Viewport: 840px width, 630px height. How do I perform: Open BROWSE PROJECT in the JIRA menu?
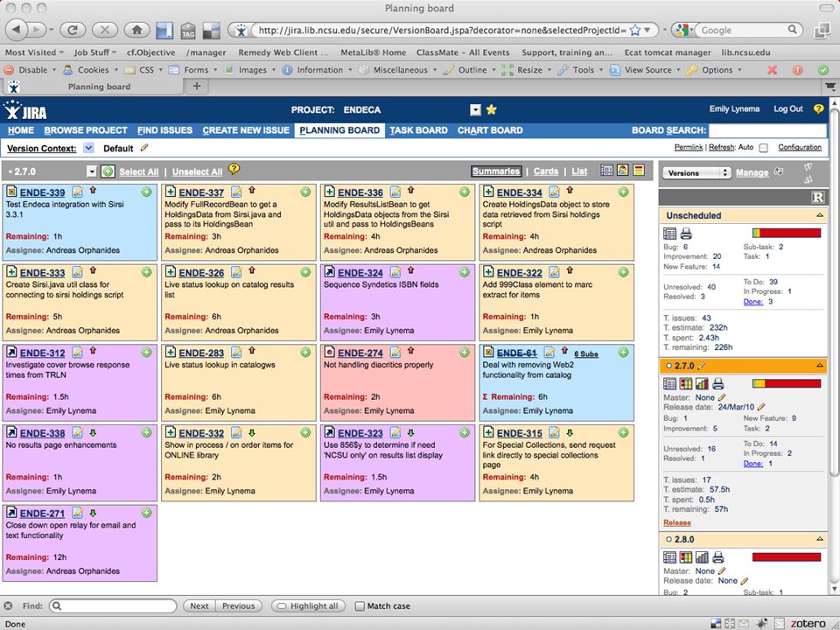click(x=86, y=130)
